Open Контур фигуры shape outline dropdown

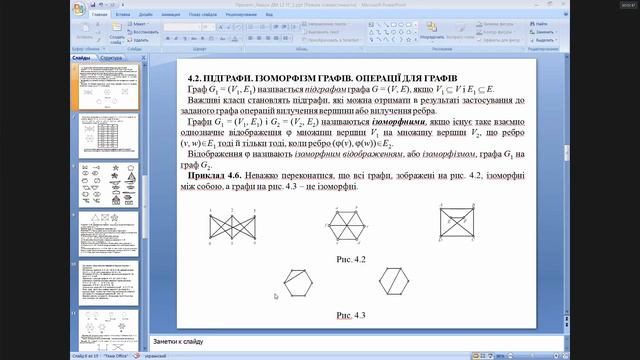tap(496, 32)
